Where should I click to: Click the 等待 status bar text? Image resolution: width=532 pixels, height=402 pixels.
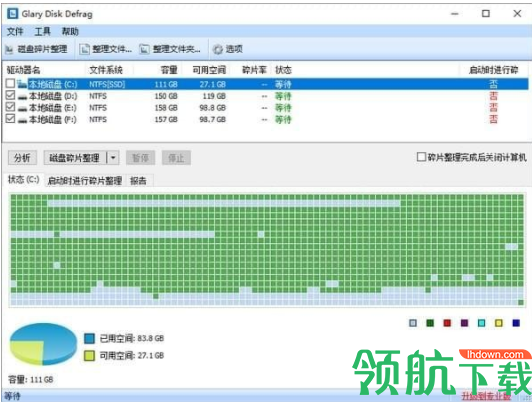tap(12, 396)
